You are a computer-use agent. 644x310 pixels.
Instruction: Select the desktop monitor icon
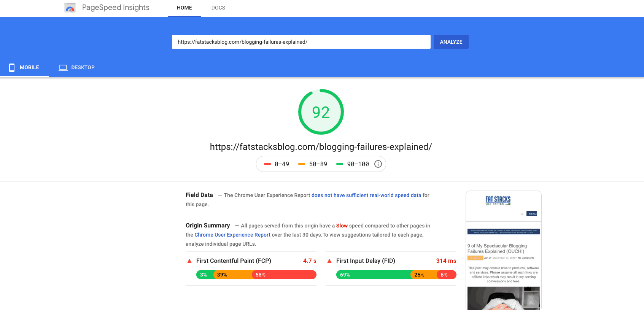click(x=63, y=67)
